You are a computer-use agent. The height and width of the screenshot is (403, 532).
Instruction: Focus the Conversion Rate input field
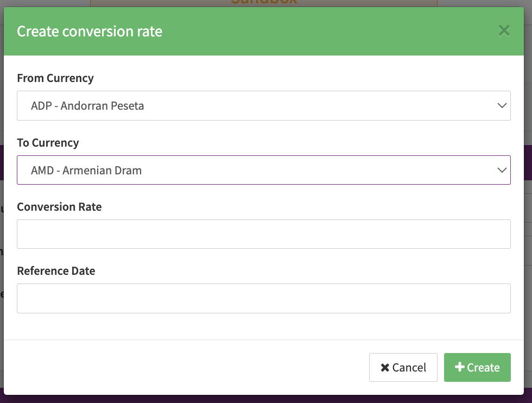pos(263,234)
